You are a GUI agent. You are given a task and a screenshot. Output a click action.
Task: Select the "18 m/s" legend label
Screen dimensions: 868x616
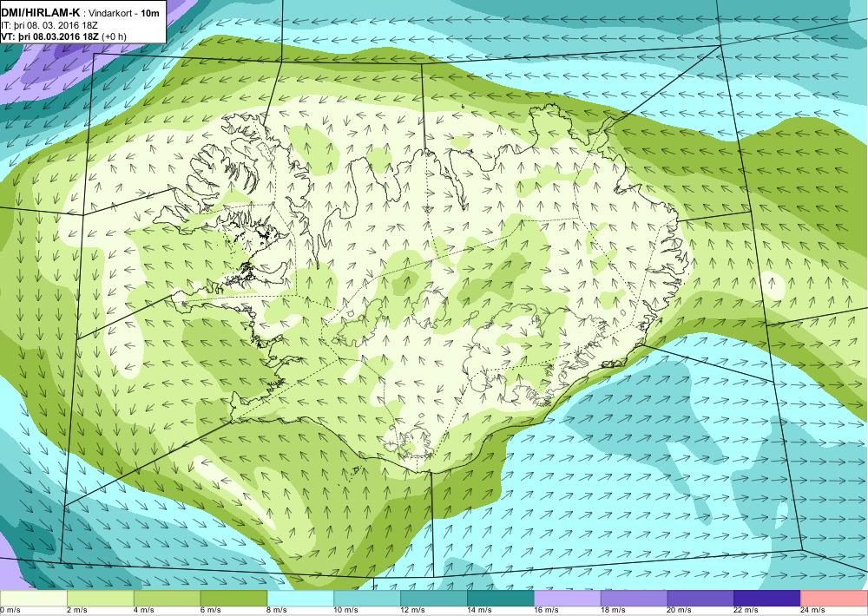coord(613,611)
